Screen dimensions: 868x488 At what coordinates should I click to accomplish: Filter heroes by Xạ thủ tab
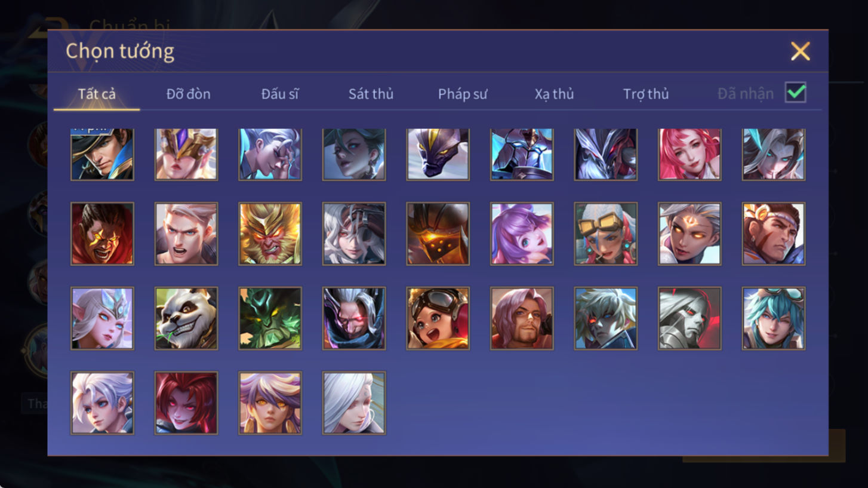click(x=554, y=94)
